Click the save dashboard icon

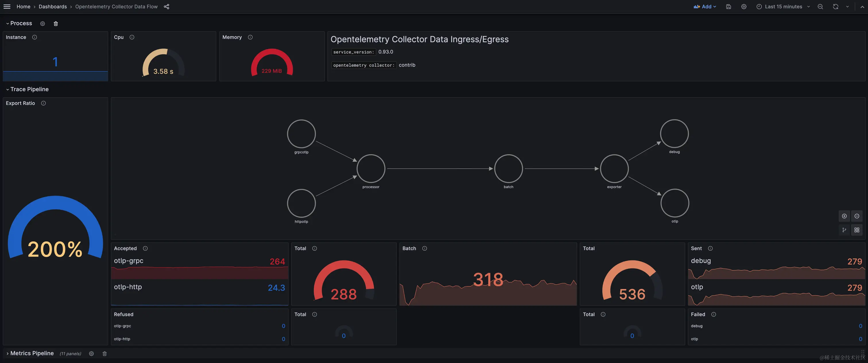click(728, 6)
